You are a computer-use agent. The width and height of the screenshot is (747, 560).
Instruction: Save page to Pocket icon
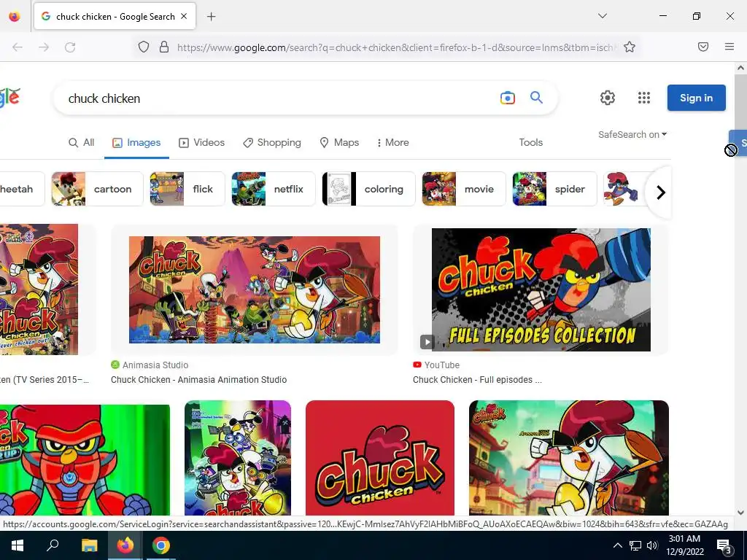tap(703, 47)
